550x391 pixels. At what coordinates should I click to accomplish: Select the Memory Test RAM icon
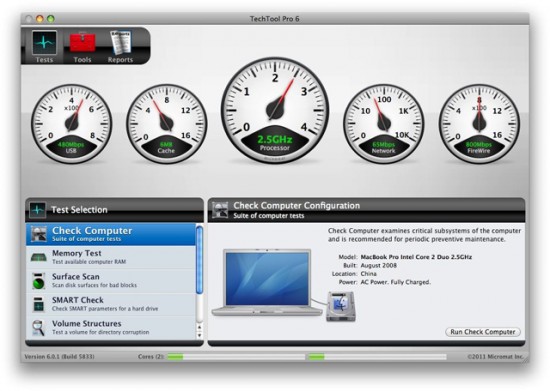click(39, 258)
